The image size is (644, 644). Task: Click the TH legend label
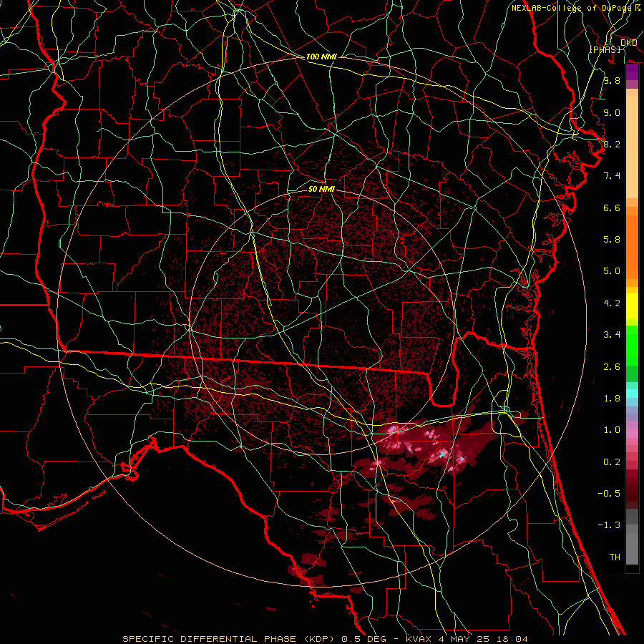(x=615, y=557)
